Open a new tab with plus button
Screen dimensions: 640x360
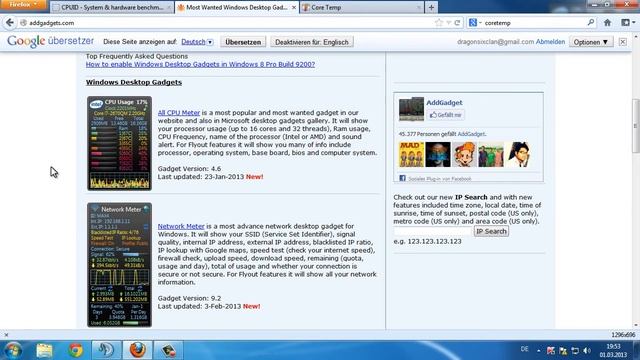[x=431, y=7]
